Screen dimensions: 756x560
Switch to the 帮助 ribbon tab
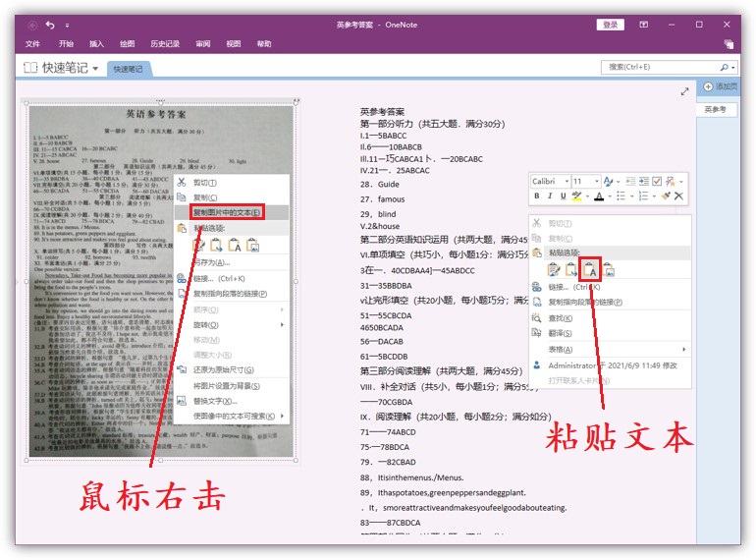(264, 44)
